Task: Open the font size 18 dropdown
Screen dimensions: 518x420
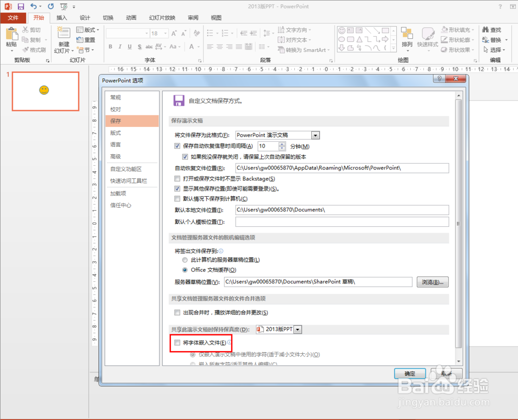Action: click(165, 33)
